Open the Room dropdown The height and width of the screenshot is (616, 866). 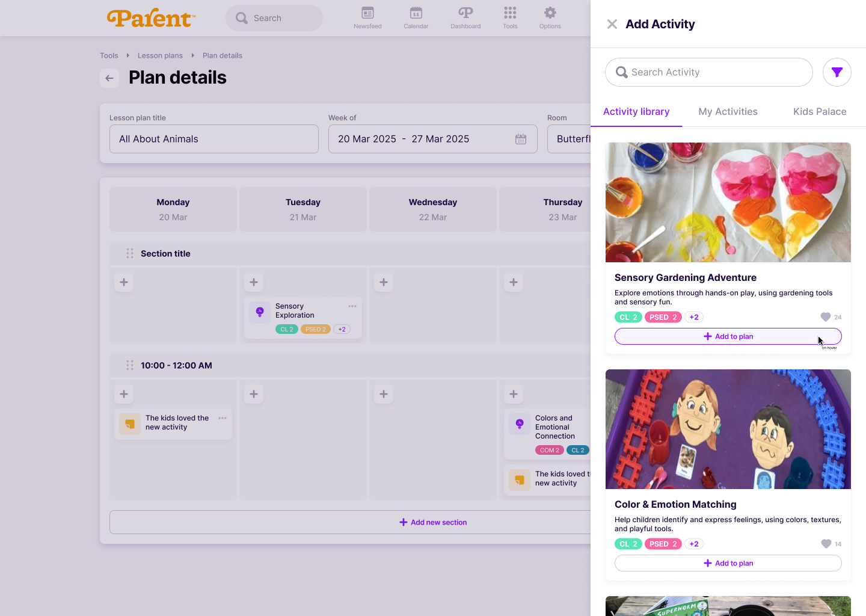click(569, 139)
